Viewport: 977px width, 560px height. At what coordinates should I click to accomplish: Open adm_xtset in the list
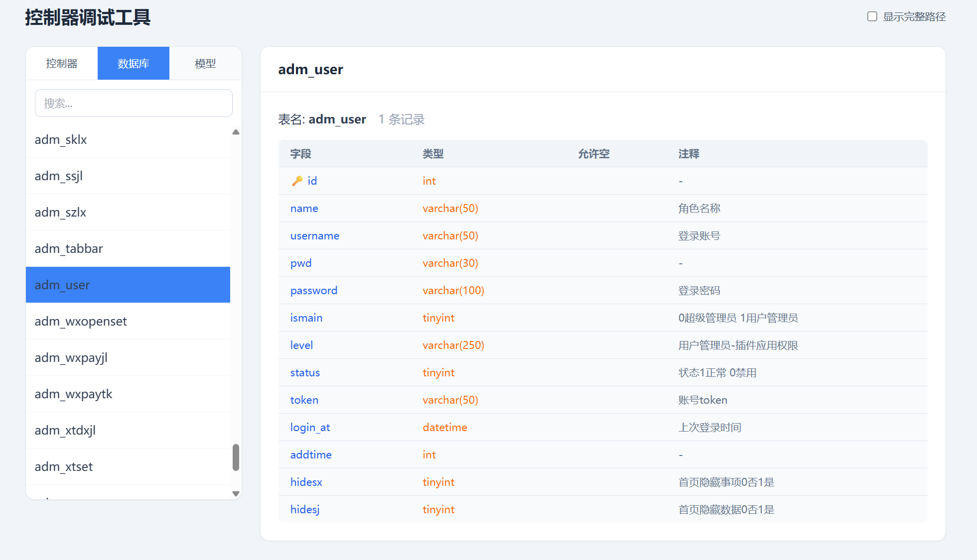point(64,467)
